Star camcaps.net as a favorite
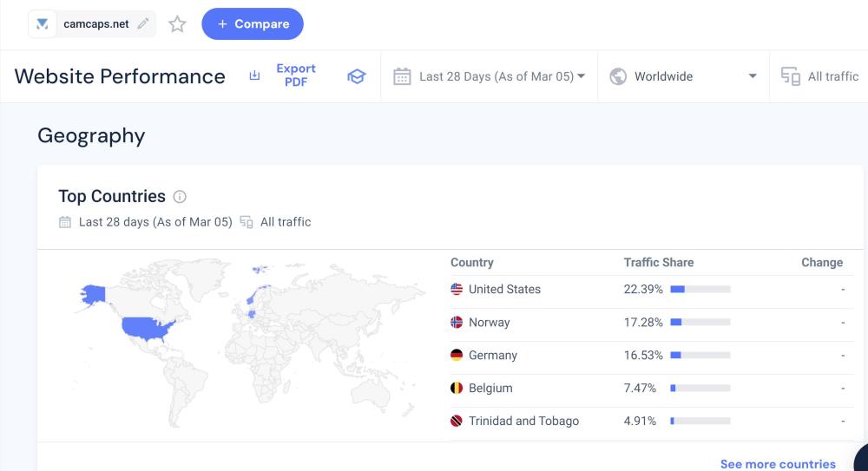 [177, 24]
